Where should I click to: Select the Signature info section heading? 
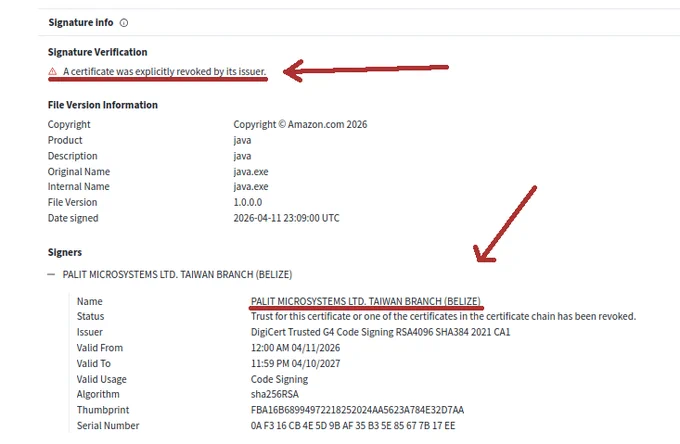[81, 23]
